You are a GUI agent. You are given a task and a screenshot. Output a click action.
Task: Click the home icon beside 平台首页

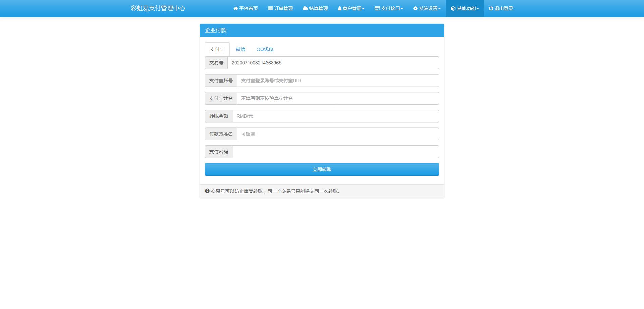click(x=235, y=8)
